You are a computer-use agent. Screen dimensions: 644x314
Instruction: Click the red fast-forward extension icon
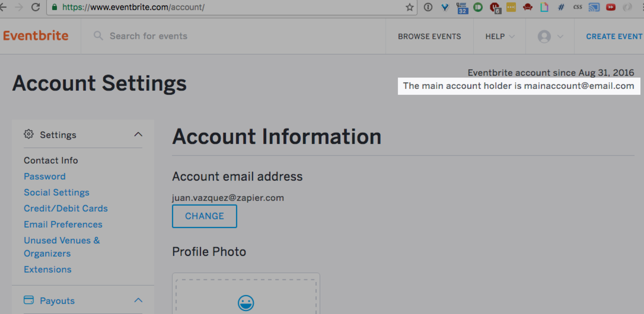click(x=611, y=7)
